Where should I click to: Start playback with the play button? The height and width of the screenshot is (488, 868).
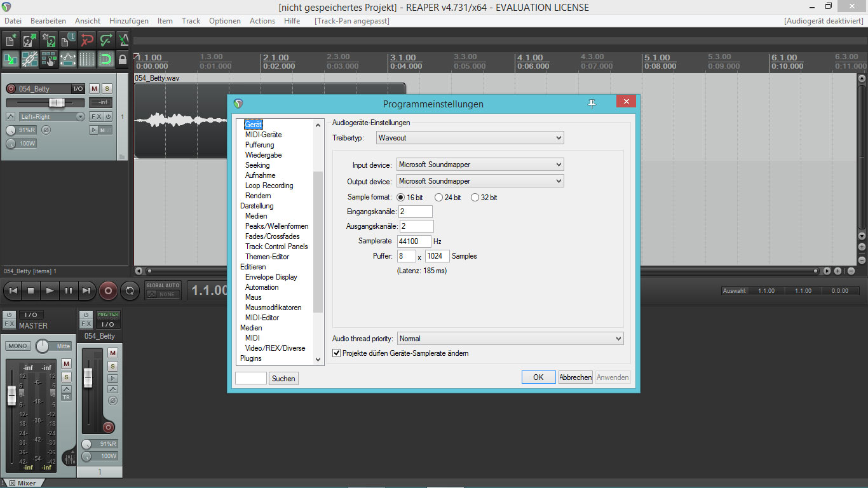(50, 290)
